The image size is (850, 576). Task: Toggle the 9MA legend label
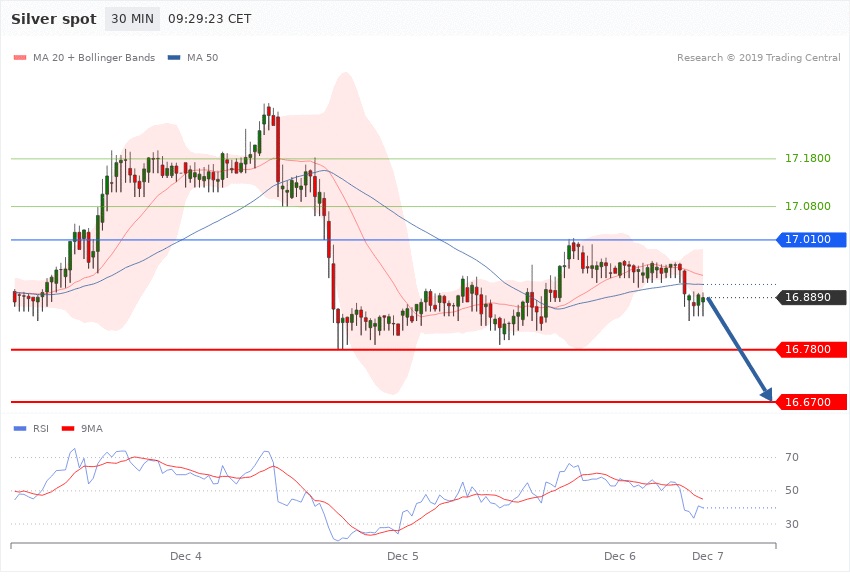point(92,428)
